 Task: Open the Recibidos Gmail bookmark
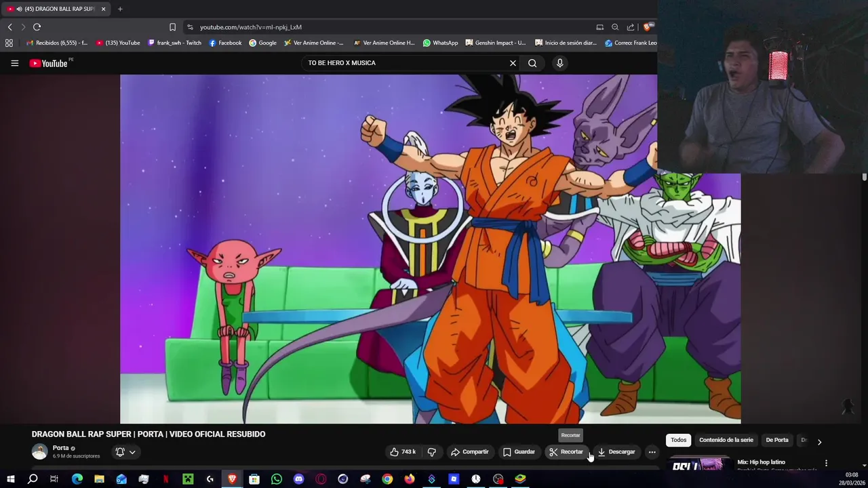(x=57, y=43)
